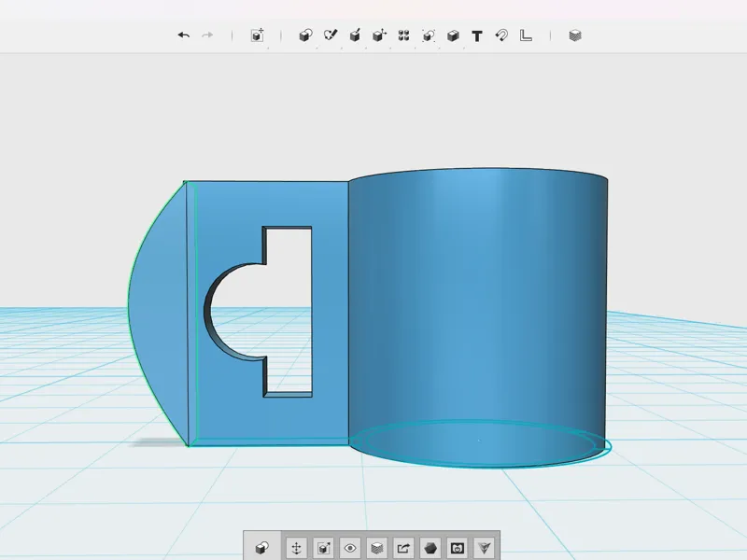747x560 pixels.
Task: Click the Export share-arrow icon in bottom toolbar
Action: [403, 548]
